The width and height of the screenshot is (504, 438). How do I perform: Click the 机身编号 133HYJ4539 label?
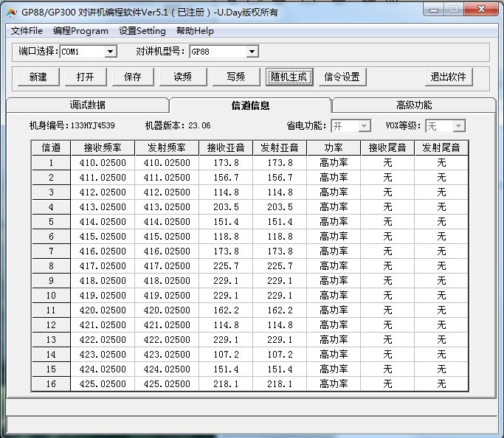pos(72,125)
